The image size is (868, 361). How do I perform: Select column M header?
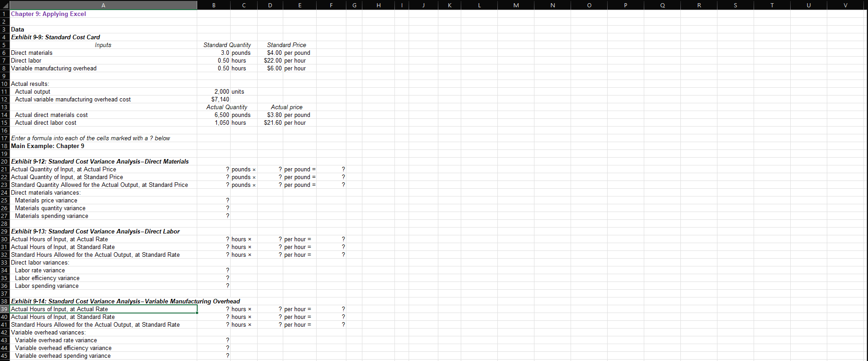click(516, 5)
